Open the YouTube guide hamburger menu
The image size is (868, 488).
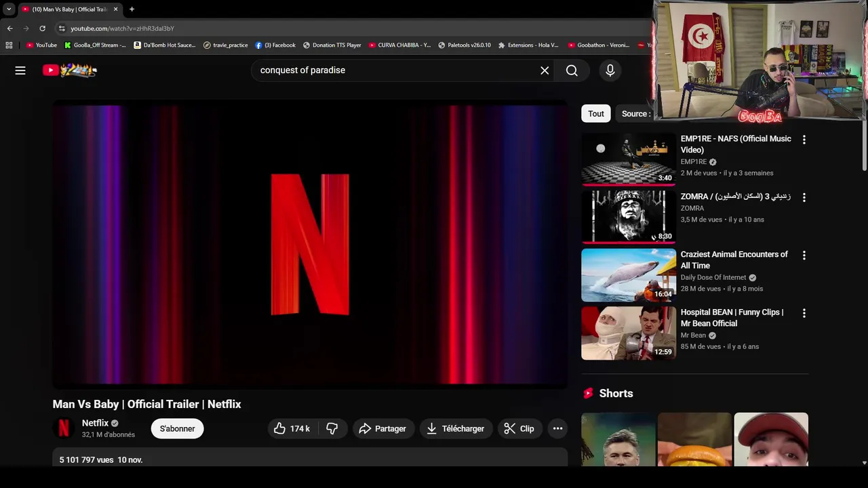coord(20,70)
